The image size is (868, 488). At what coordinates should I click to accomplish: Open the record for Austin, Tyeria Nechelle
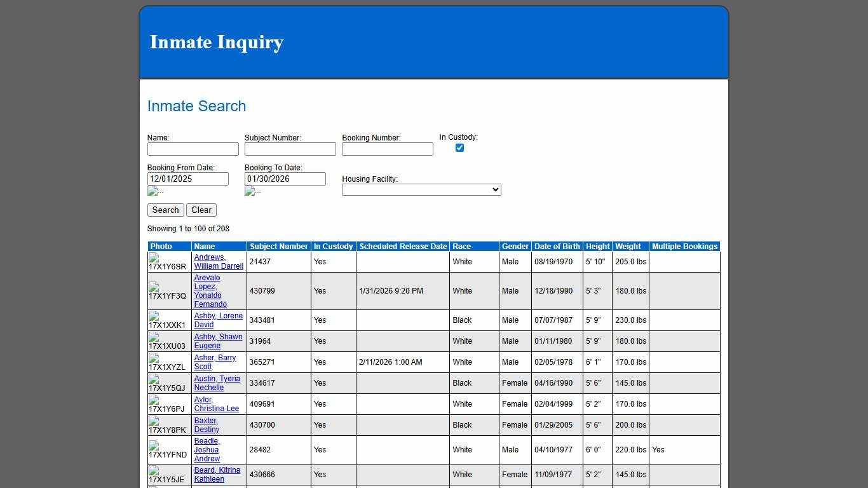217,383
